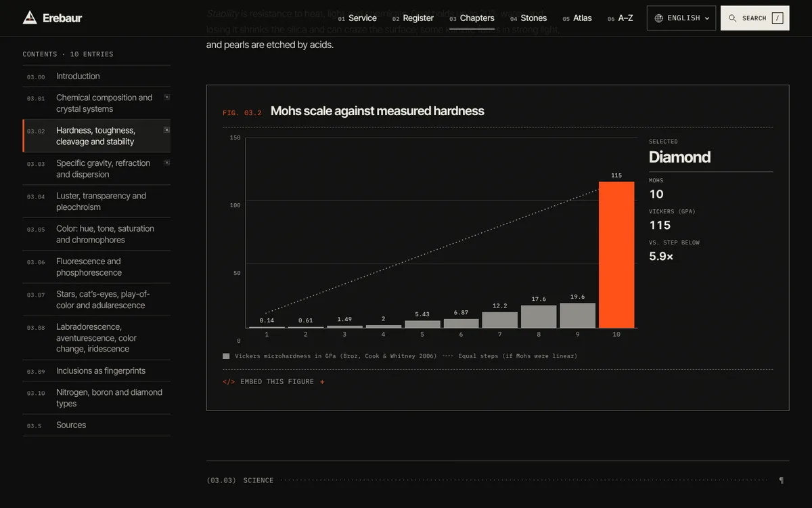Open Color: hue, tone, saturation entry
Screen dimensions: 812x508
point(96,234)
